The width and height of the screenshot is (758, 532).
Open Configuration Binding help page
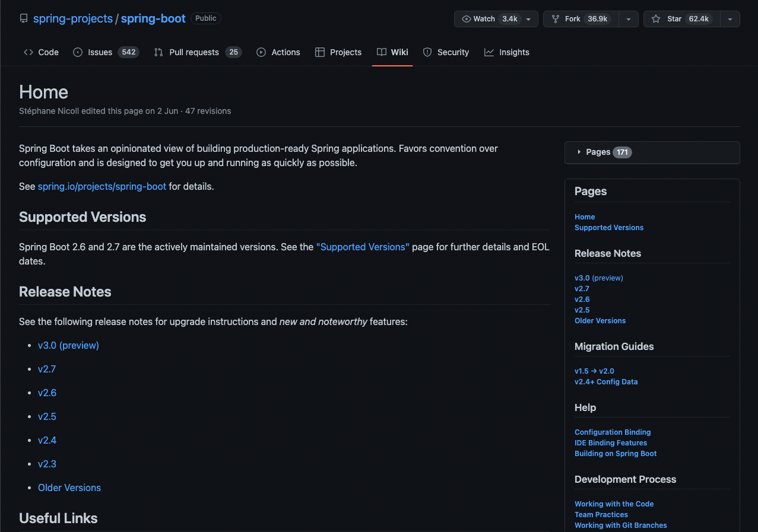[x=613, y=432]
